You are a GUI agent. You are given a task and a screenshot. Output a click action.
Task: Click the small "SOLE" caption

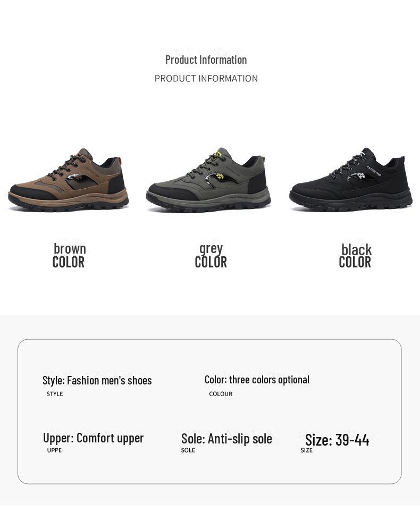tap(188, 450)
